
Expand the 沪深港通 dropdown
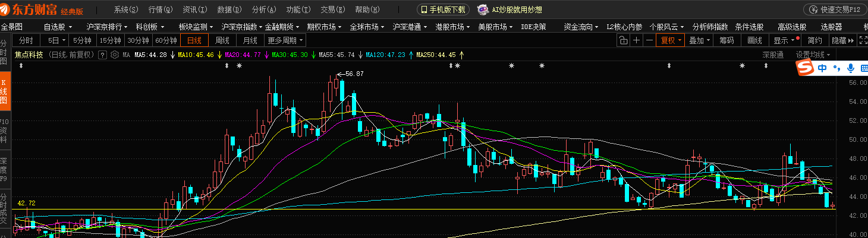(410, 27)
